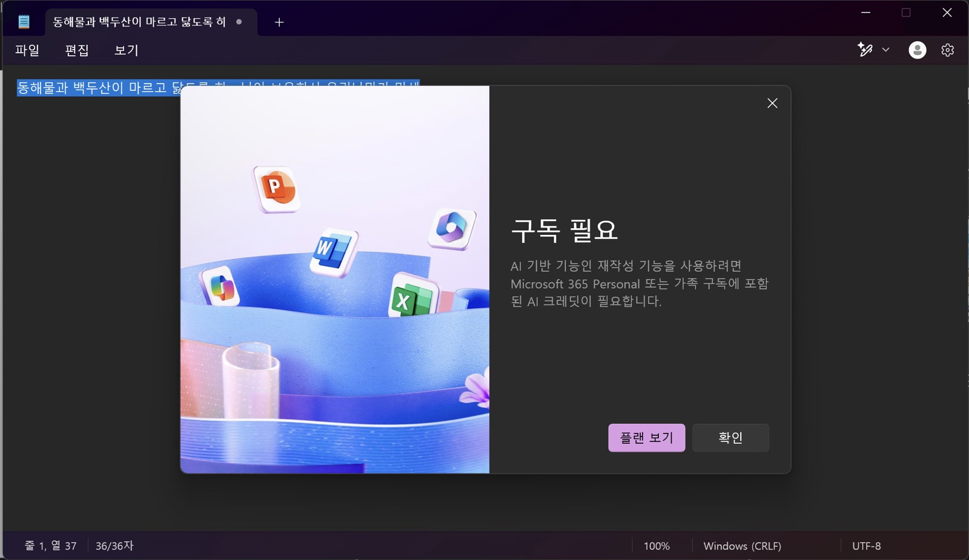This screenshot has height=560, width=969.
Task: Click the Copilot icon in dialog artwork
Action: [x=220, y=286]
